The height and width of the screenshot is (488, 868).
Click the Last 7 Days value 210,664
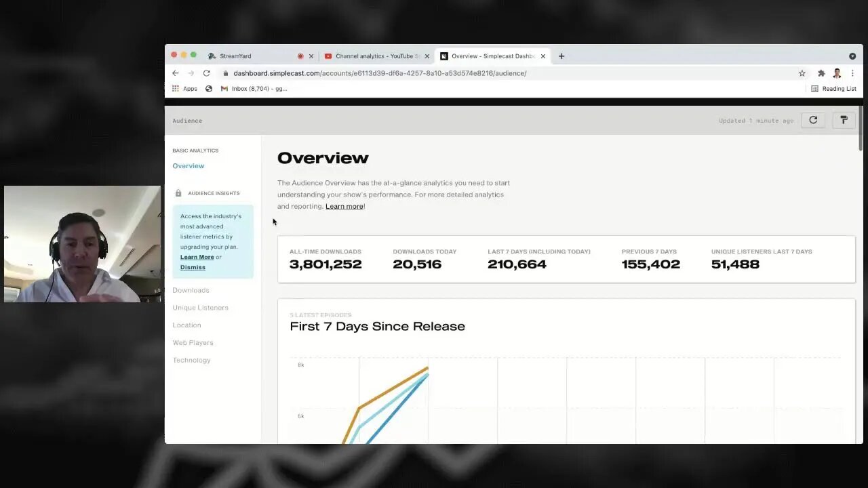click(517, 264)
